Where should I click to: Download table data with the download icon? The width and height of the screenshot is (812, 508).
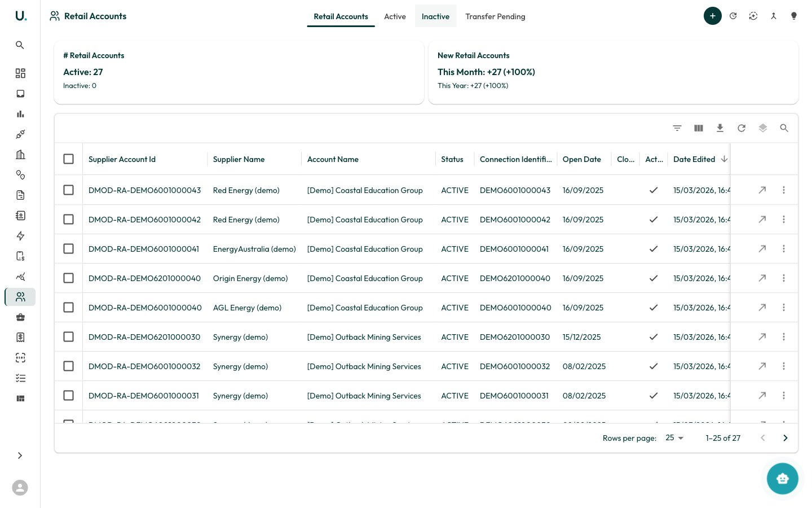pos(720,128)
